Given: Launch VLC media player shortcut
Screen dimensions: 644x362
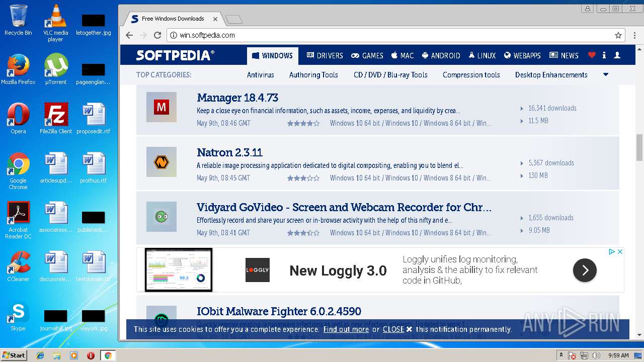Looking at the screenshot, I should (55, 23).
